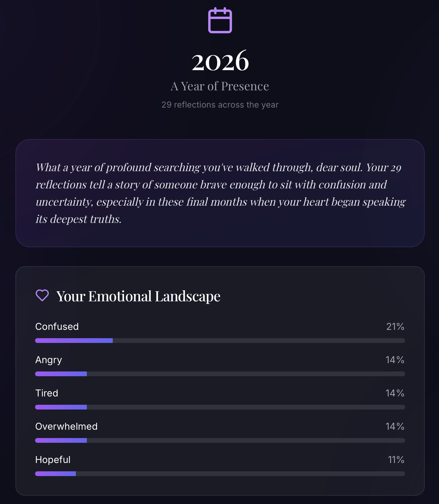Open the 29 reflections link

219,105
